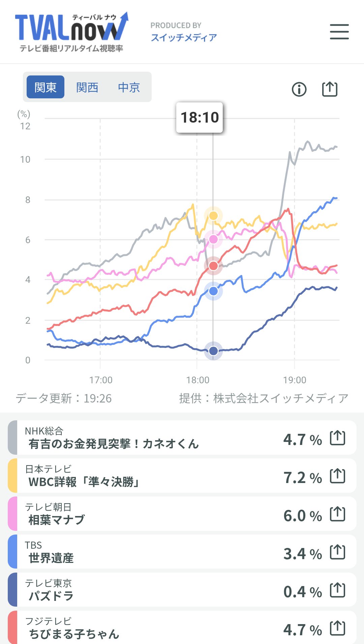
Task: Open the スイッチメディア link
Action: [184, 37]
